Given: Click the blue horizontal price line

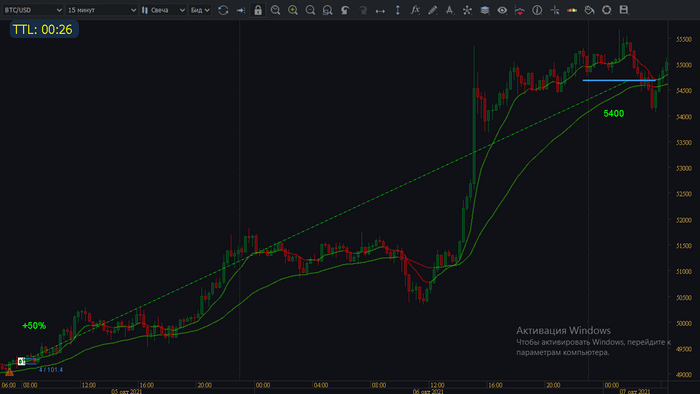Looking at the screenshot, I should 619,80.
